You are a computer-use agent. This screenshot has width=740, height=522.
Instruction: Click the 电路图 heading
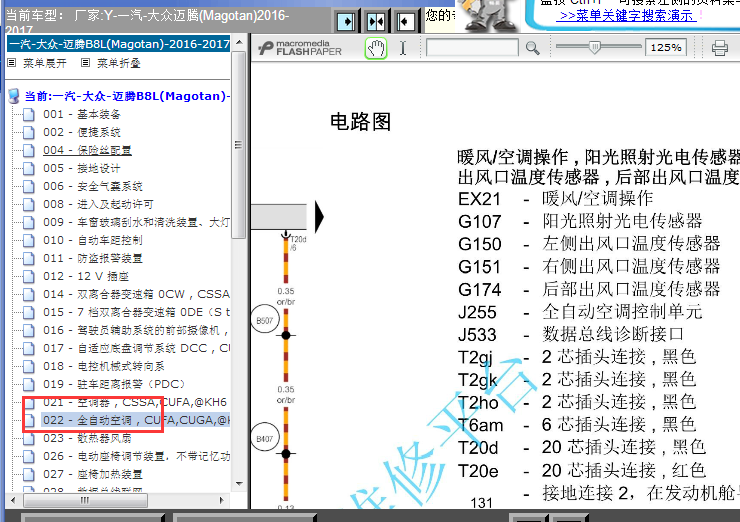360,122
